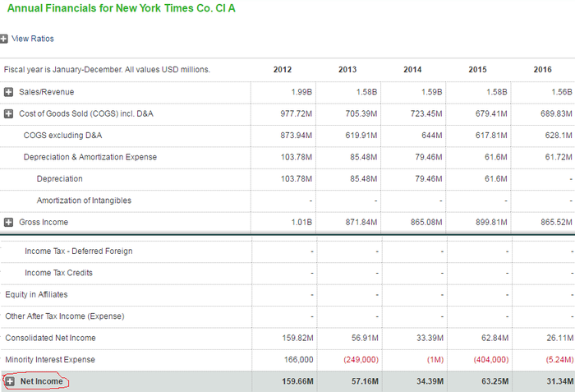Expand the Net Income row

point(10,381)
